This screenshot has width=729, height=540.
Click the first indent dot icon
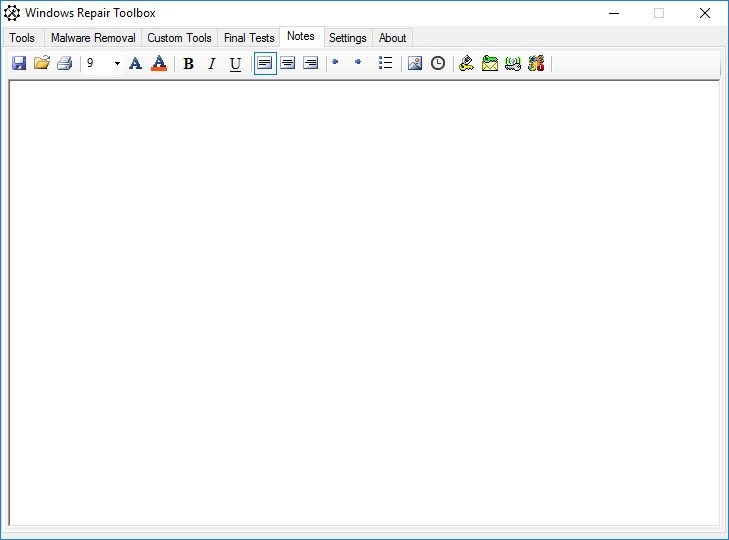tap(335, 61)
